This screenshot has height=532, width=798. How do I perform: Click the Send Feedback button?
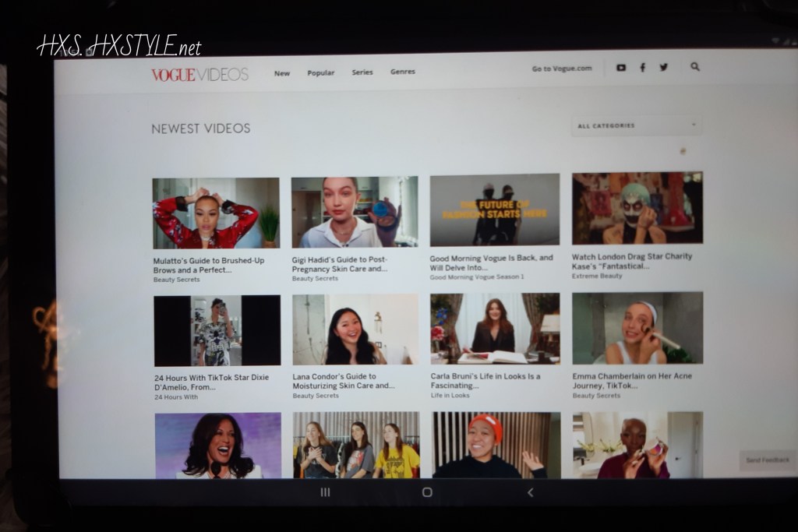[767, 460]
